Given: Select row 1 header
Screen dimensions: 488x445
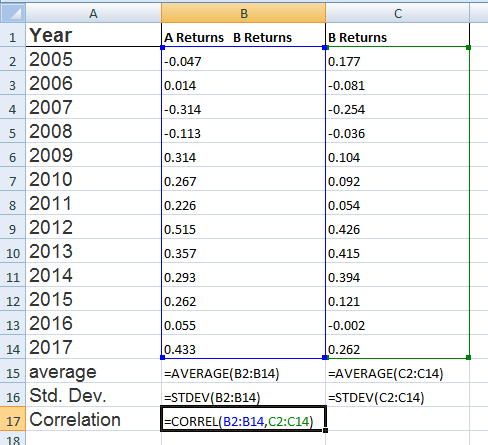Looking at the screenshot, I should pyautogui.click(x=13, y=35).
